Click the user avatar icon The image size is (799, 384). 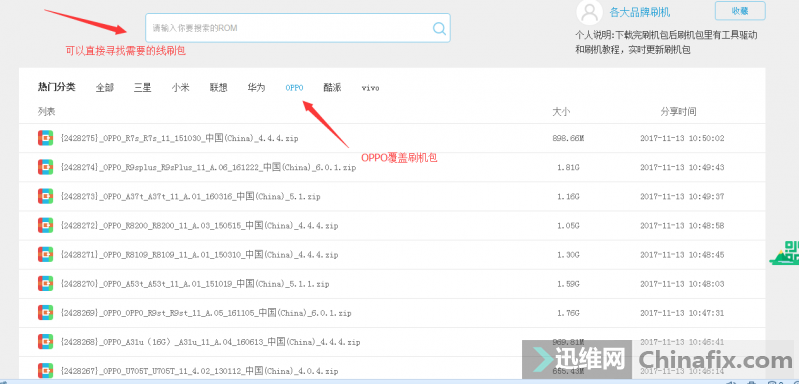(590, 12)
